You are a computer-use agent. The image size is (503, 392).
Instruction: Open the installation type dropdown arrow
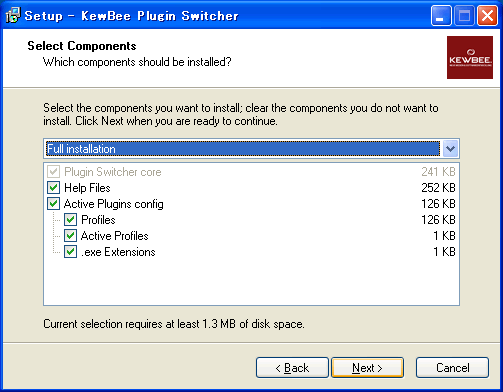(450, 149)
